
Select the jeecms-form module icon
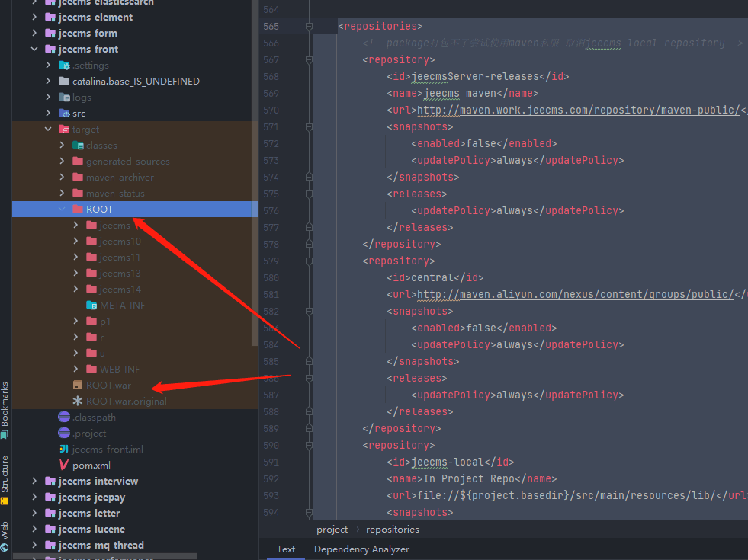(x=50, y=33)
